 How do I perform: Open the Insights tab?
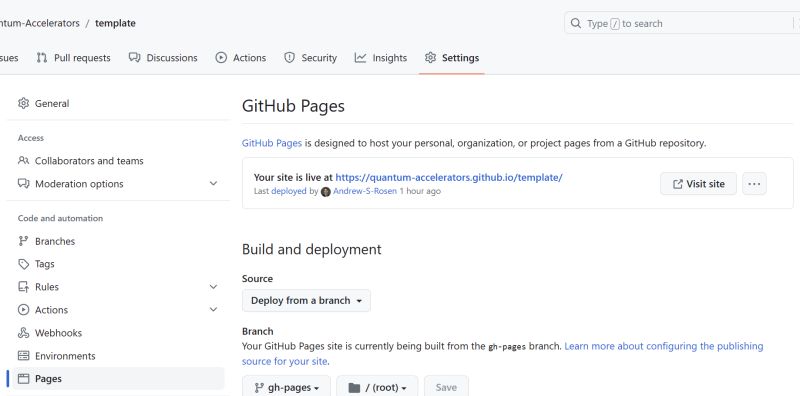[381, 58]
